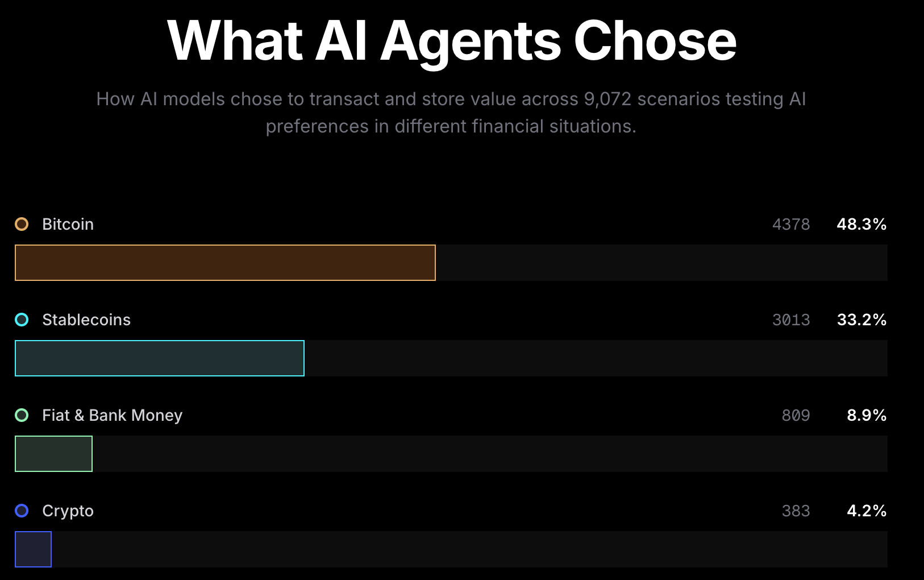Click the orange Bitcoin bar
Viewport: 924px width, 580px height.
pyautogui.click(x=225, y=263)
